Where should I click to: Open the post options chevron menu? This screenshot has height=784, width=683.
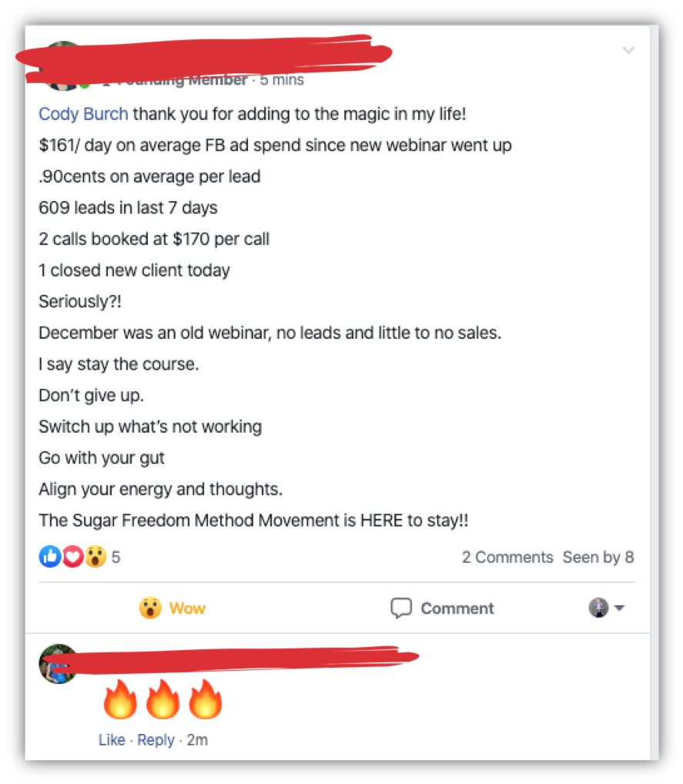pos(628,50)
